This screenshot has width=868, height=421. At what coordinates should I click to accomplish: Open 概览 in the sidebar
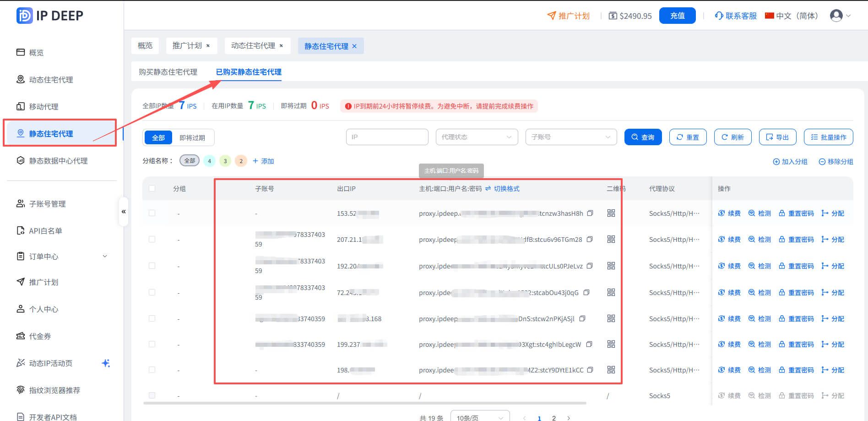[62, 52]
